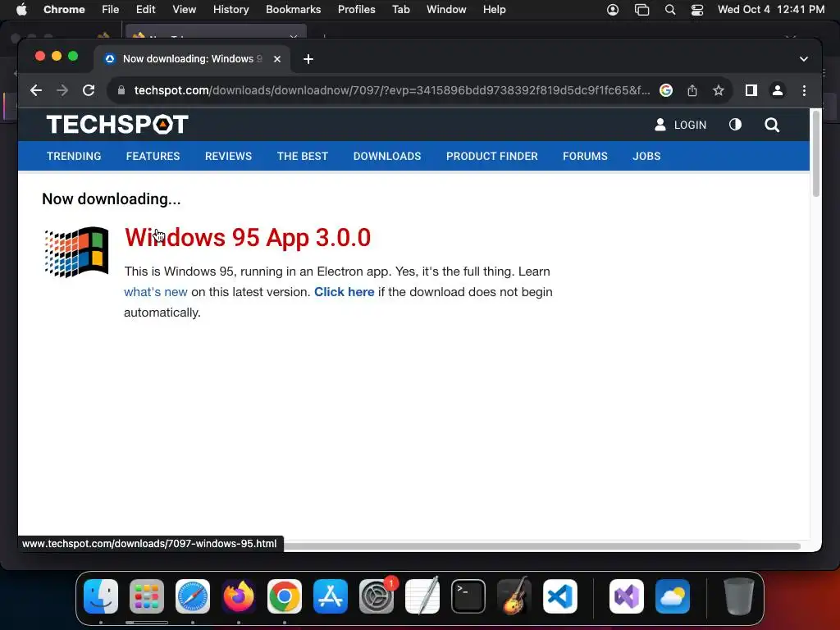840x630 pixels.
Task: Click the browser forward arrow
Action: coord(62,90)
